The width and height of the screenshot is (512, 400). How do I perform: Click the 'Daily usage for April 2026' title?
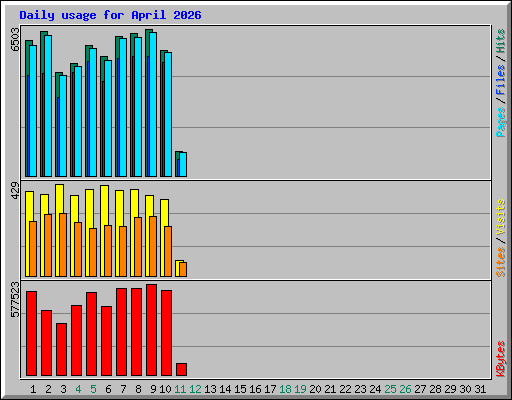[110, 15]
